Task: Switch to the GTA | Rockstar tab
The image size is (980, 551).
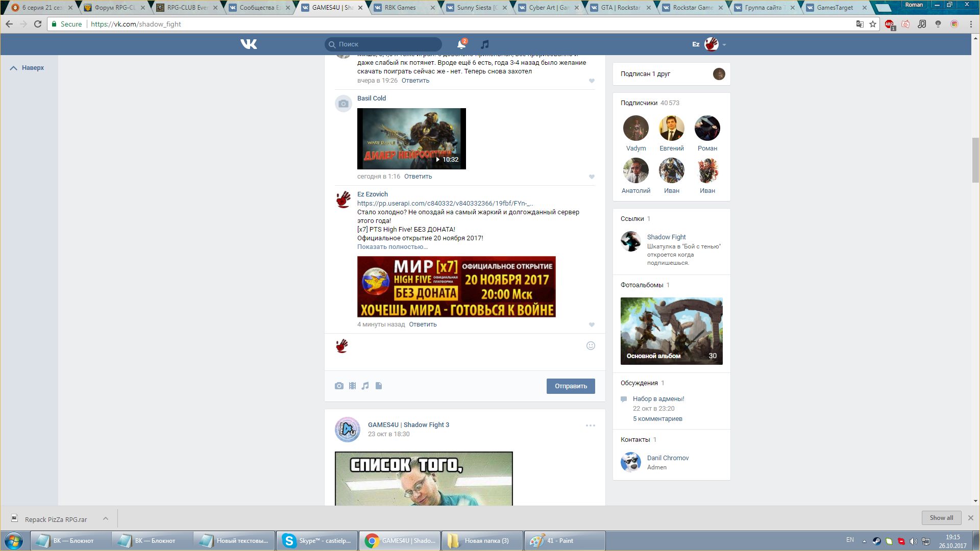Action: tap(621, 8)
